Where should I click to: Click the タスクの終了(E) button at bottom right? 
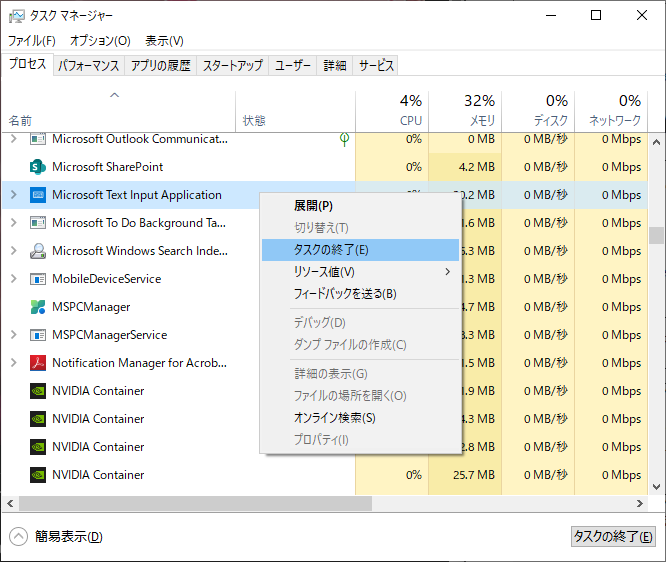(x=613, y=537)
